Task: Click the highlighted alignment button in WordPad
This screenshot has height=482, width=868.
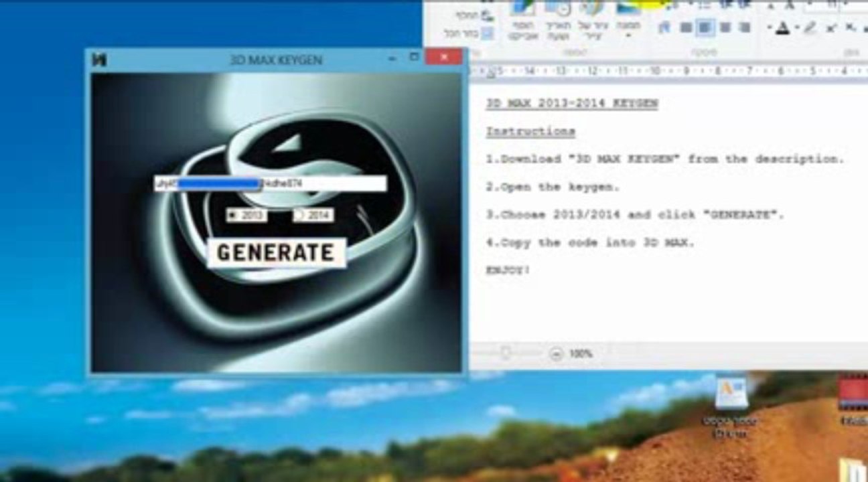Action: [x=704, y=27]
